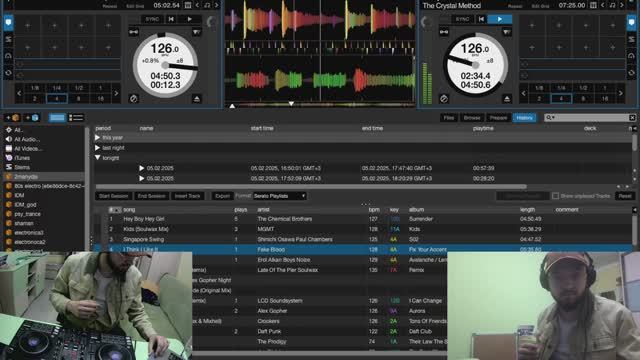Image resolution: width=640 pixels, height=360 pixels.
Task: Select 1/8 beat auto loop on right deck
Action: (x=539, y=88)
